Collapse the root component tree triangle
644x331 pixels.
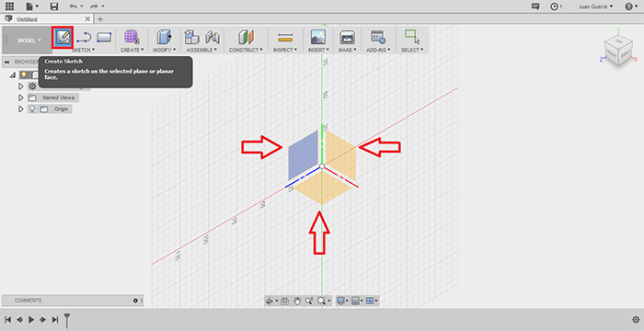coord(13,75)
